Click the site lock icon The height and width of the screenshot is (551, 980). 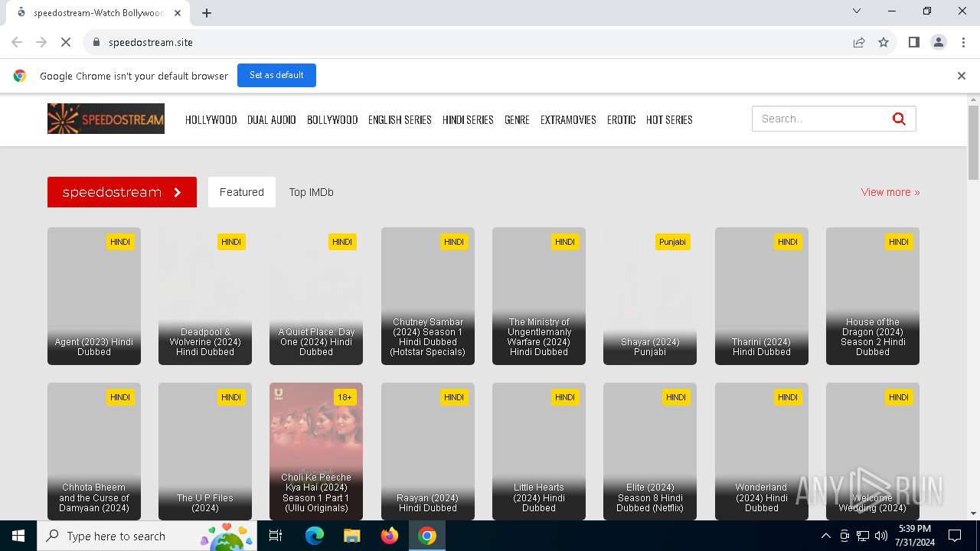(96, 42)
